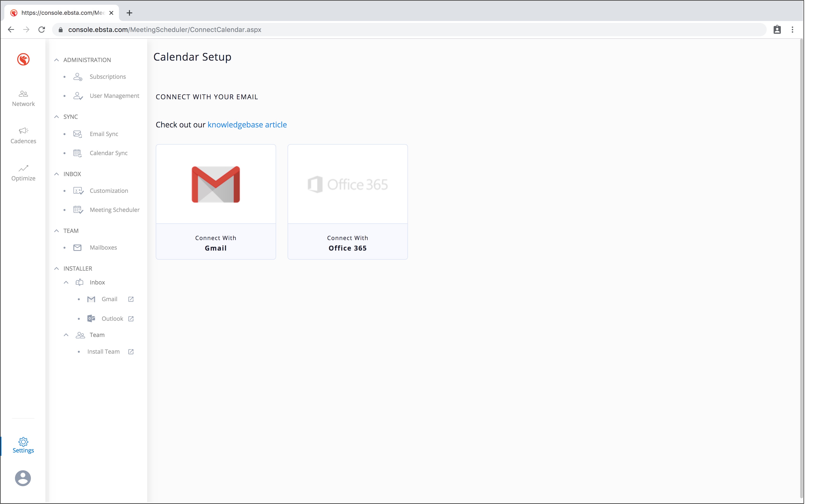Open the user profile avatar
814x504 pixels.
coord(23,478)
